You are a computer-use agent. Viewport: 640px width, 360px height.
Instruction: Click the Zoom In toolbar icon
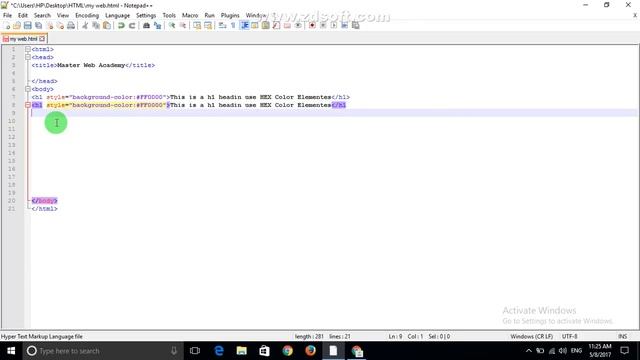[172, 25]
